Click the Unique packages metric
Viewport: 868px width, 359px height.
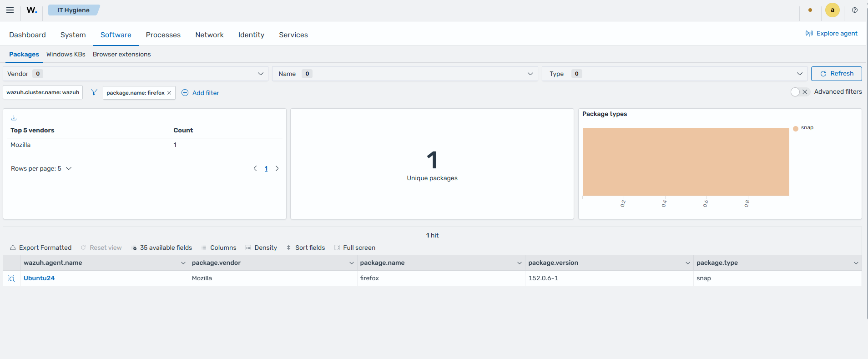[432, 166]
